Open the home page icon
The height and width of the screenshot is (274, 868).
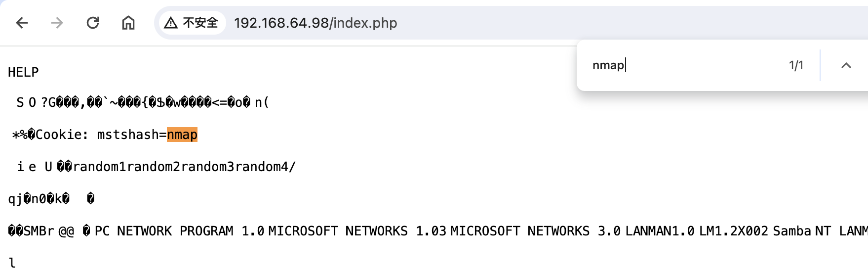(128, 23)
